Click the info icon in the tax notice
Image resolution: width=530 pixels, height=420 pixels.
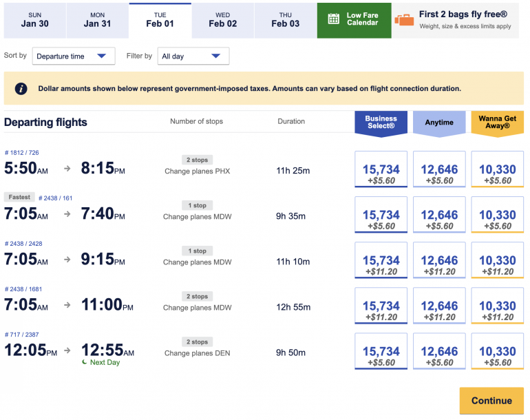pos(21,89)
